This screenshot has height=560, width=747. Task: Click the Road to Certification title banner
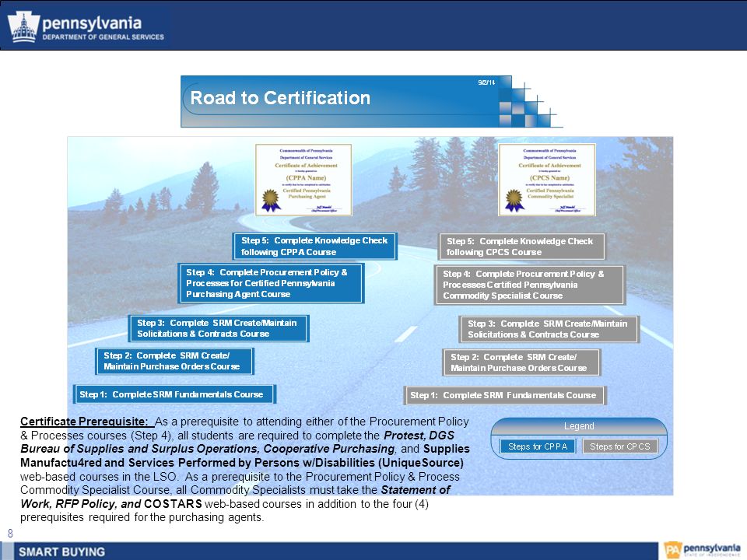pos(347,101)
